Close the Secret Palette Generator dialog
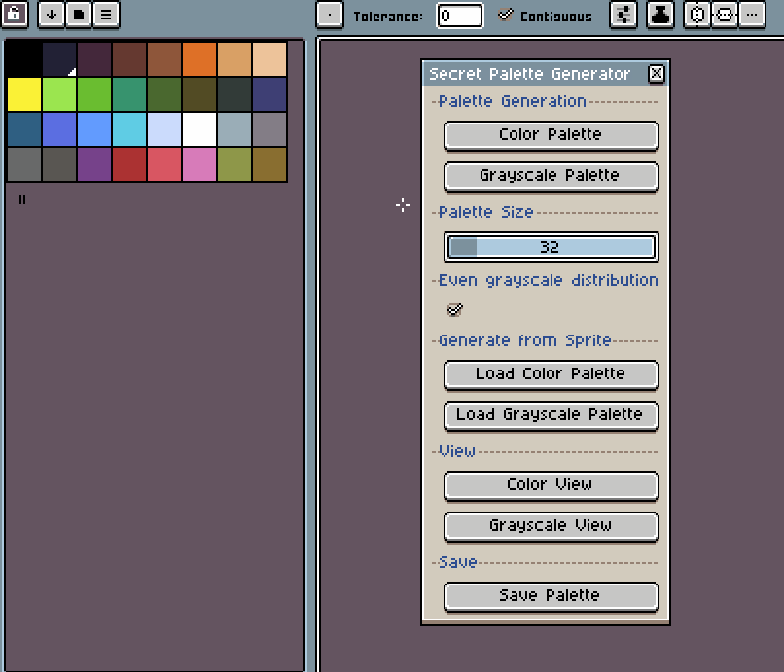The image size is (784, 672). (x=656, y=74)
